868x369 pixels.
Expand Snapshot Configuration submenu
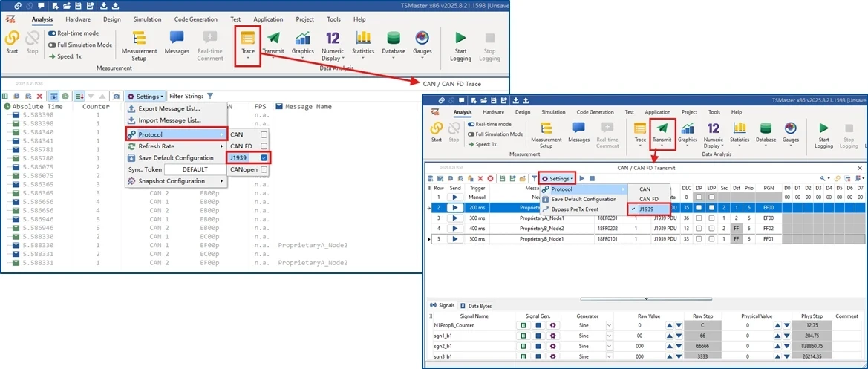coord(176,181)
